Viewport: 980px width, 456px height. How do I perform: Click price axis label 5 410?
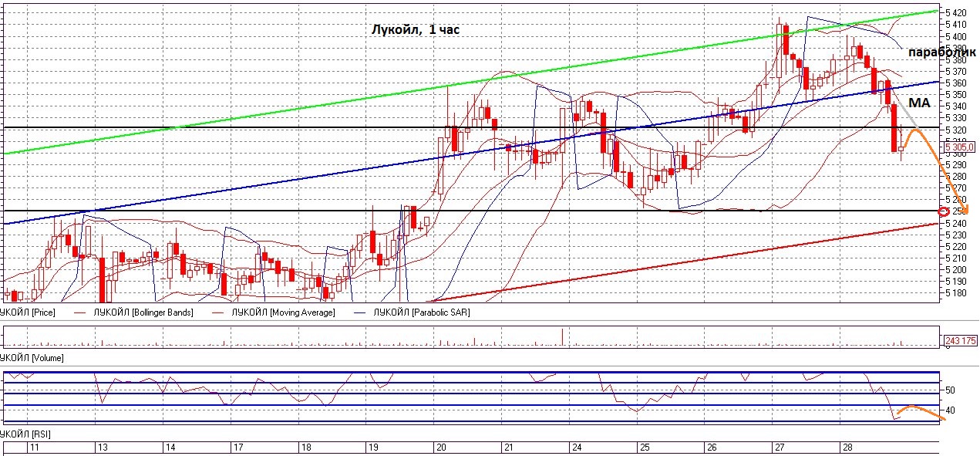click(x=956, y=24)
